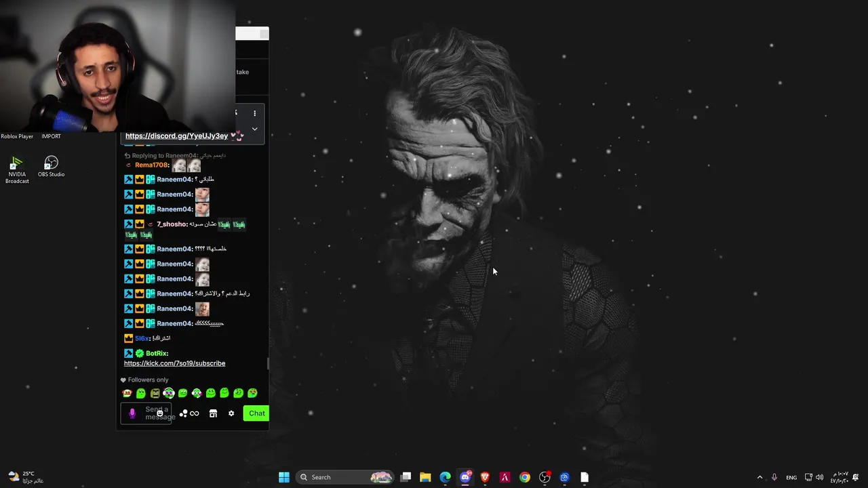The width and height of the screenshot is (868, 488).
Task: Click the green Chat send button
Action: (x=256, y=413)
